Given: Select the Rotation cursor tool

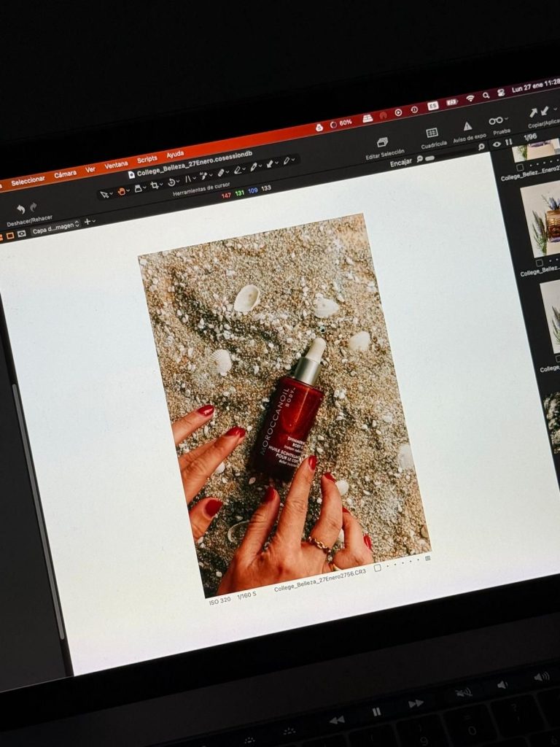Looking at the screenshot, I should pyautogui.click(x=172, y=181).
